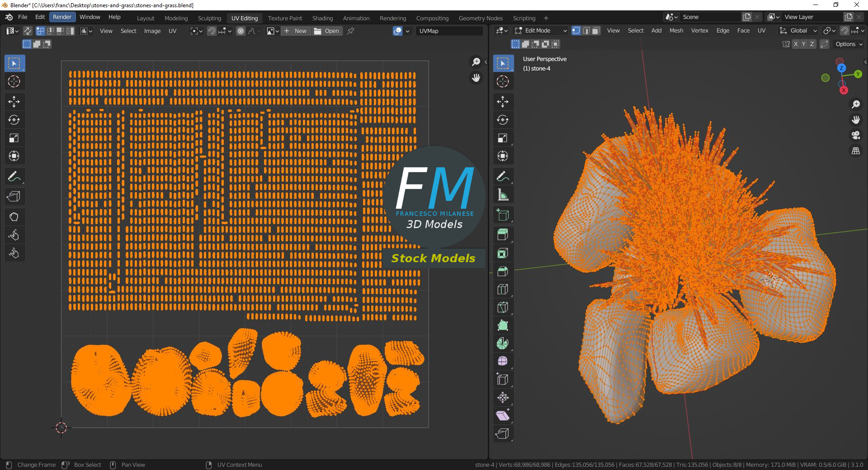Click Open to load an image
This screenshot has width=868, height=470.
coord(327,31)
